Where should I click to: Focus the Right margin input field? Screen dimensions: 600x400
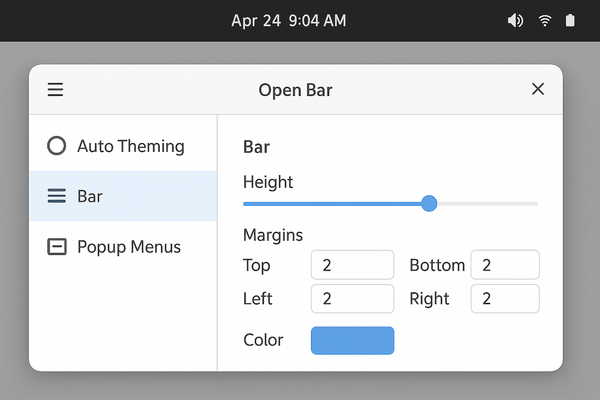point(505,298)
